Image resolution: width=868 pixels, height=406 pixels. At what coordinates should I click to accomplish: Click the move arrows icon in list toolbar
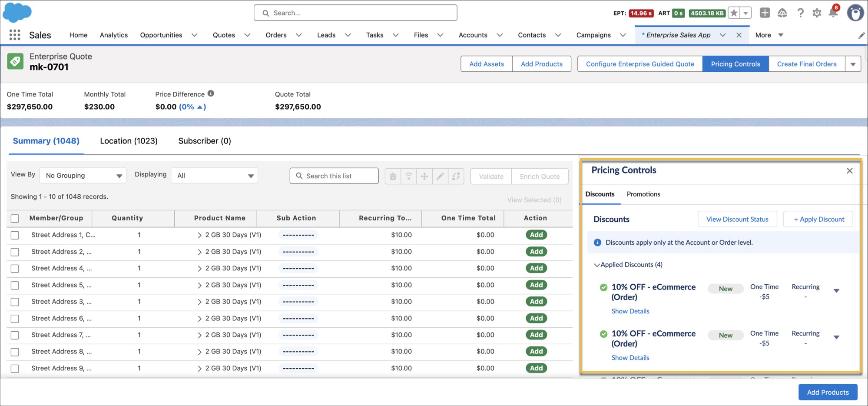[x=424, y=176]
